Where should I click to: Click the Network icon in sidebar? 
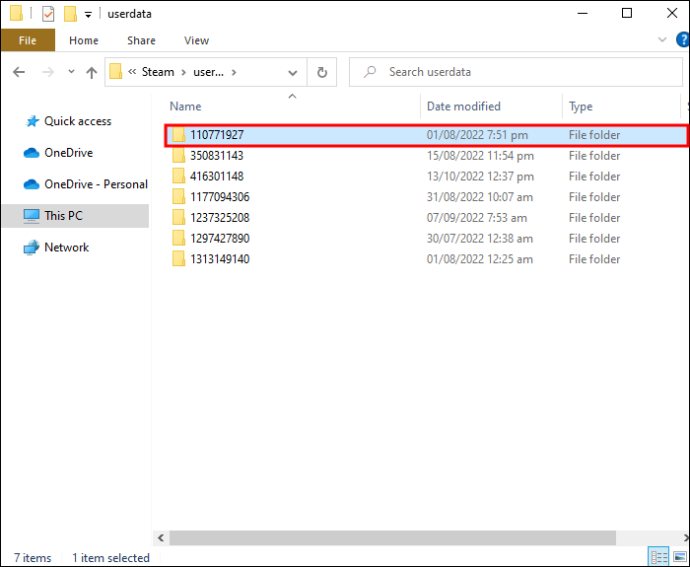31,248
